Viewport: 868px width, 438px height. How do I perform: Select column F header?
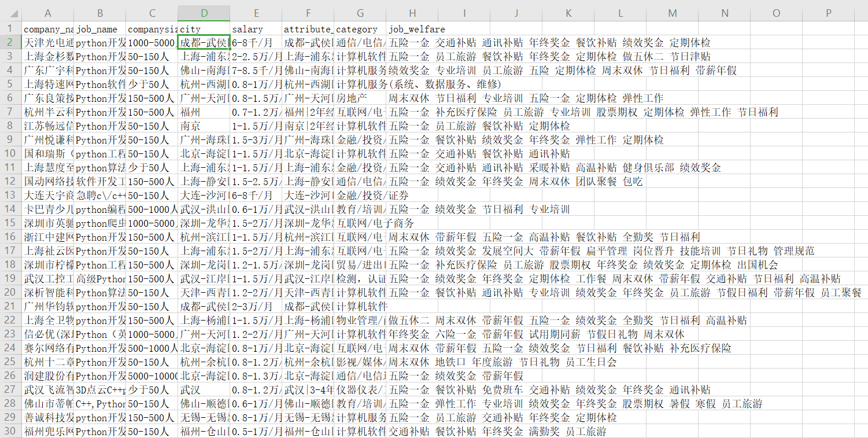coord(308,13)
